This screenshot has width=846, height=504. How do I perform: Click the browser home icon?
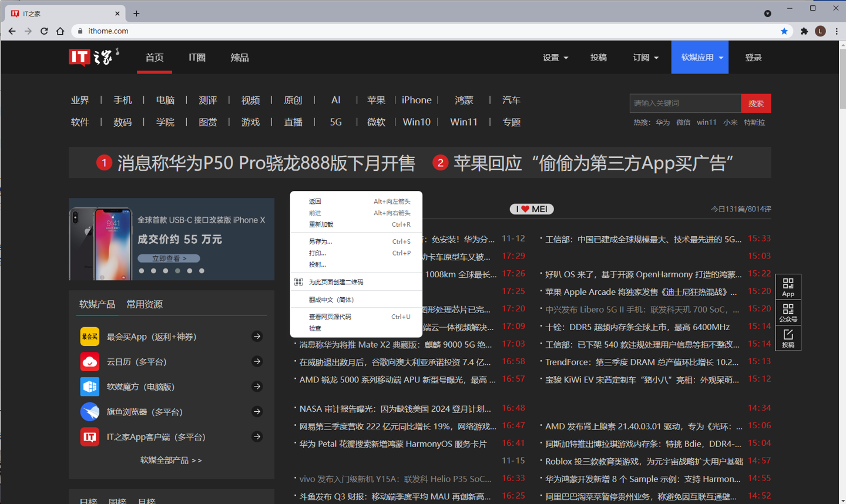pyautogui.click(x=60, y=31)
